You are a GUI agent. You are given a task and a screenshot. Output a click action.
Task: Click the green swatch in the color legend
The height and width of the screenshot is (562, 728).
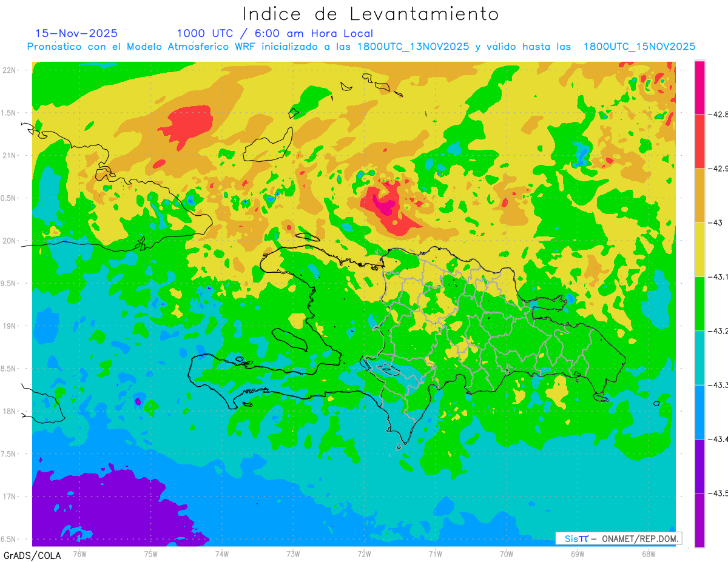point(699,303)
